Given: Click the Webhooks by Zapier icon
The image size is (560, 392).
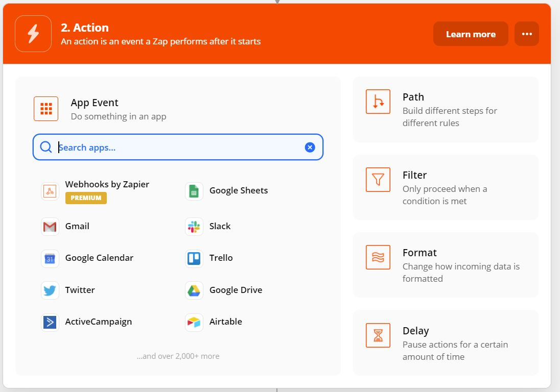Looking at the screenshot, I should (50, 191).
